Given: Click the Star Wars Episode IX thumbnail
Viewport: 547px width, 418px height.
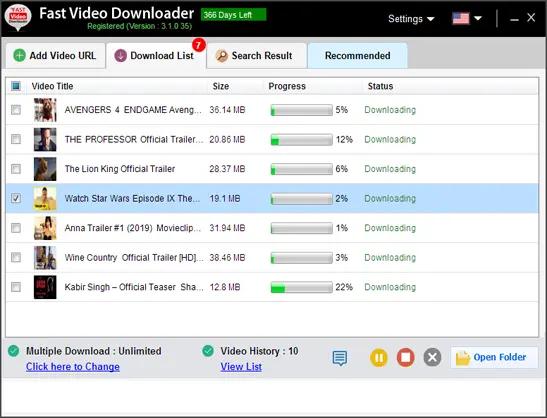Looking at the screenshot, I should tap(45, 198).
